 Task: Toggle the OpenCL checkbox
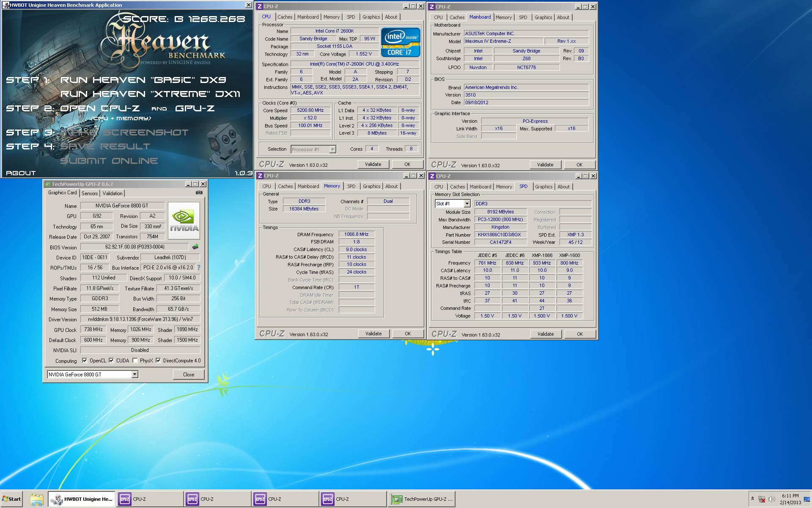[x=85, y=361]
